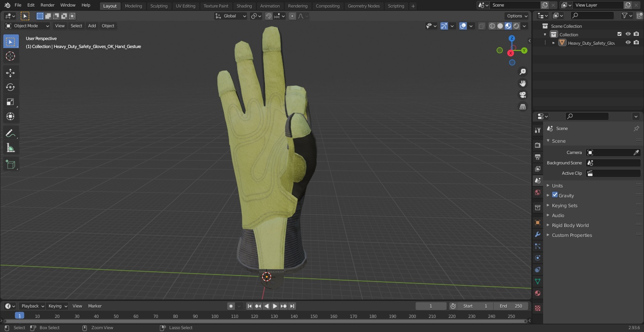Toggle the camera view icon
This screenshot has width=644, height=332.
click(x=522, y=95)
